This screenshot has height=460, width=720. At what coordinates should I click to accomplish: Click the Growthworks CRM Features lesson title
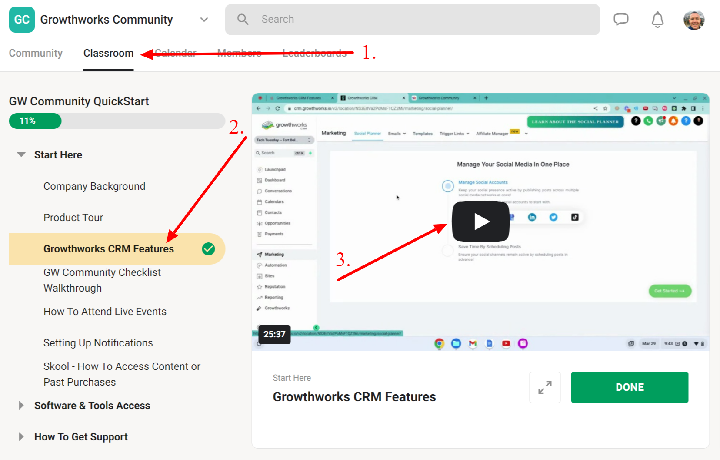coord(354,397)
